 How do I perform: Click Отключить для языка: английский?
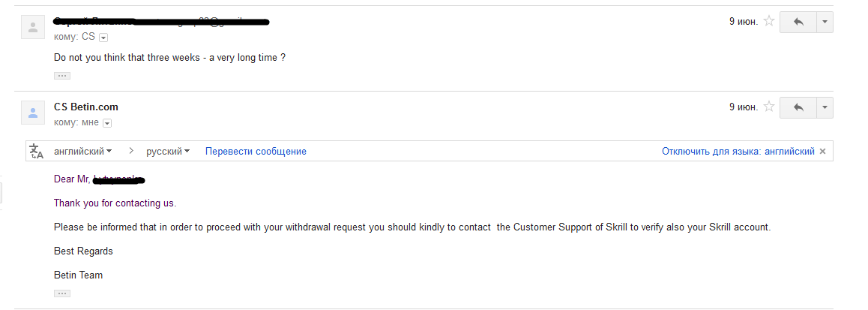[x=738, y=152]
